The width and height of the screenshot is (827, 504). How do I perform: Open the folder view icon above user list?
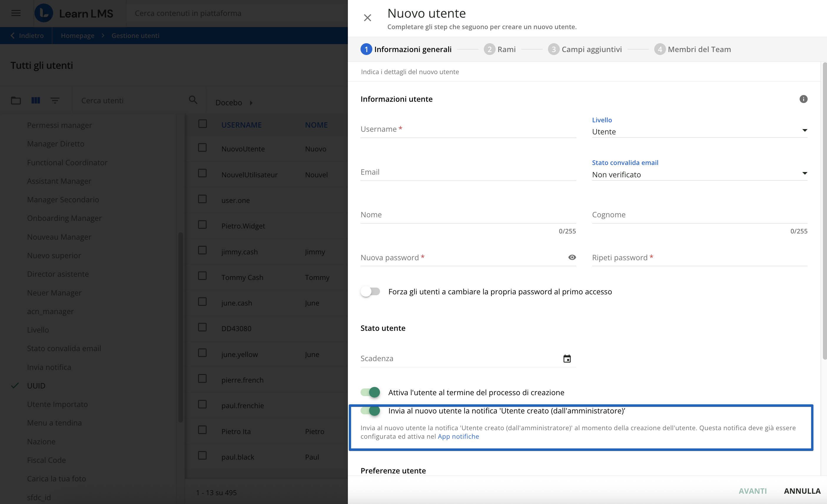click(16, 100)
